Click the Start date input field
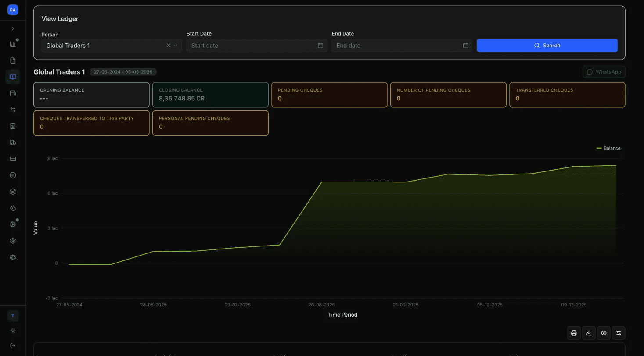The image size is (644, 356). point(257,46)
